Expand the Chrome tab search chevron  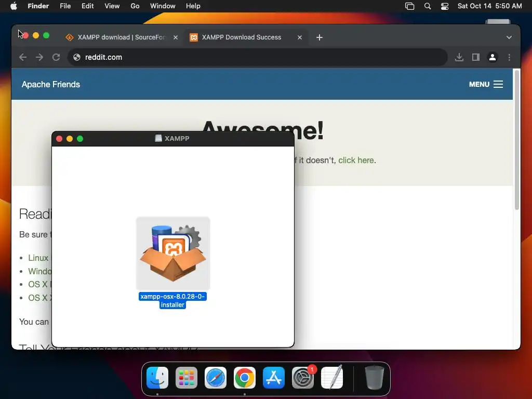(x=509, y=37)
